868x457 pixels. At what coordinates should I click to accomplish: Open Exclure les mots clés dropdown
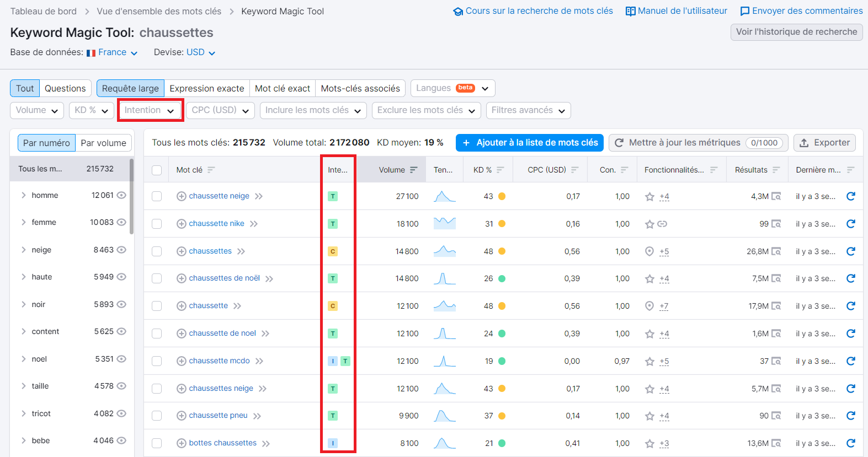426,110
